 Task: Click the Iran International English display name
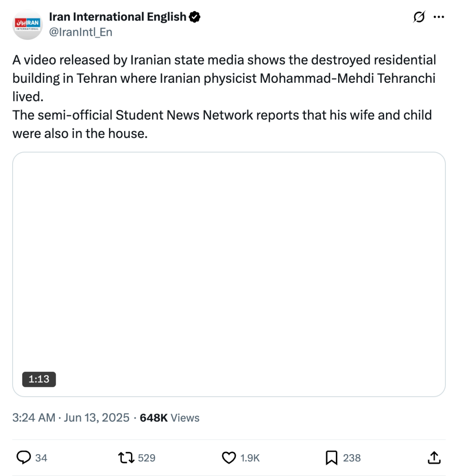[x=118, y=17]
